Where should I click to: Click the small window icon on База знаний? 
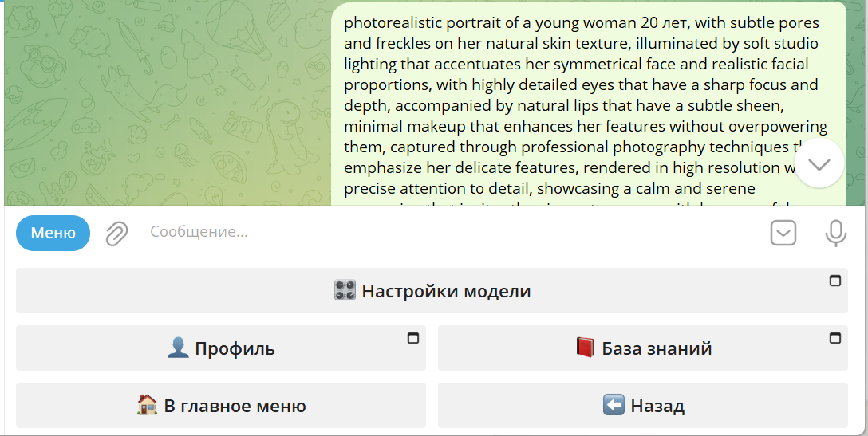pyautogui.click(x=835, y=338)
